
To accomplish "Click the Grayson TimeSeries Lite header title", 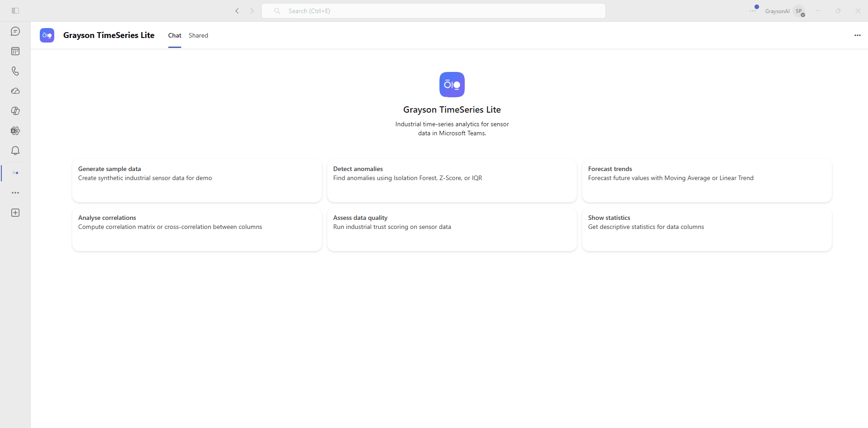I will coord(109,35).
